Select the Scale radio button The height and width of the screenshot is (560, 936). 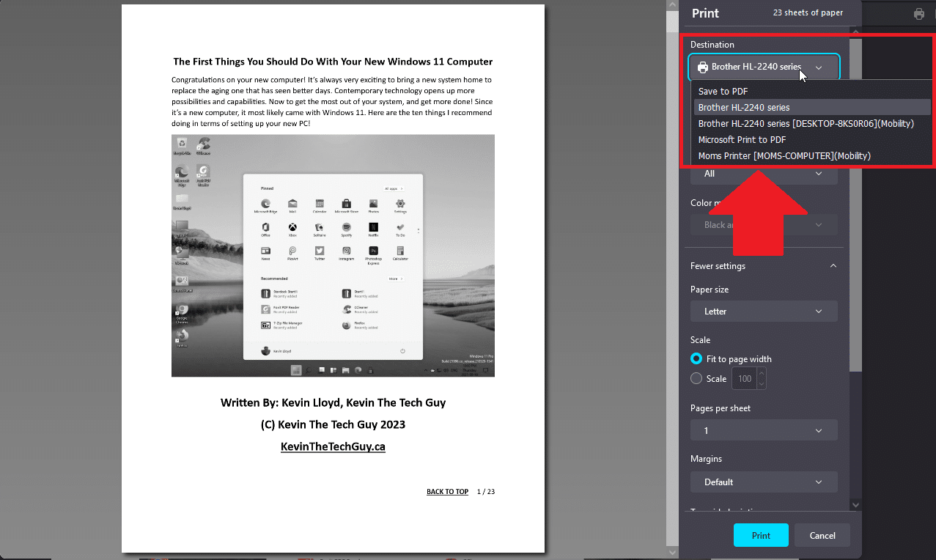coord(696,379)
